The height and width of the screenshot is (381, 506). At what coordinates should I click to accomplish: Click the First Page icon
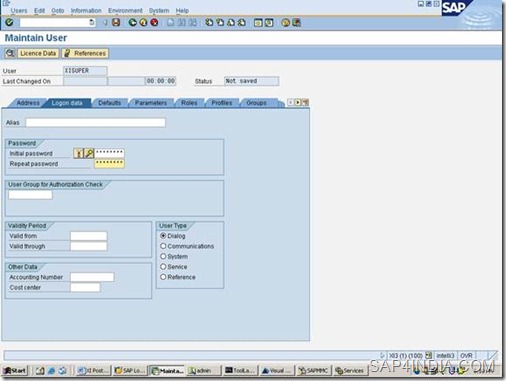(x=209, y=22)
